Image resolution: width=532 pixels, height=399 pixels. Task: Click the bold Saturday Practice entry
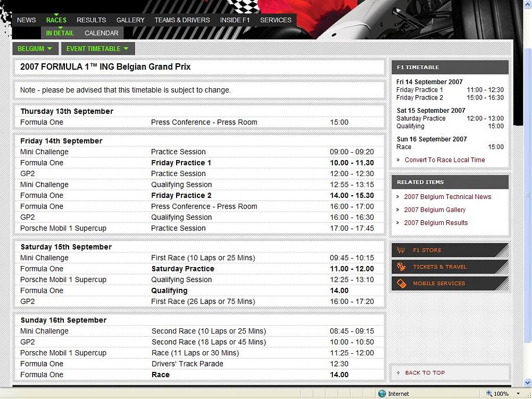point(183,269)
